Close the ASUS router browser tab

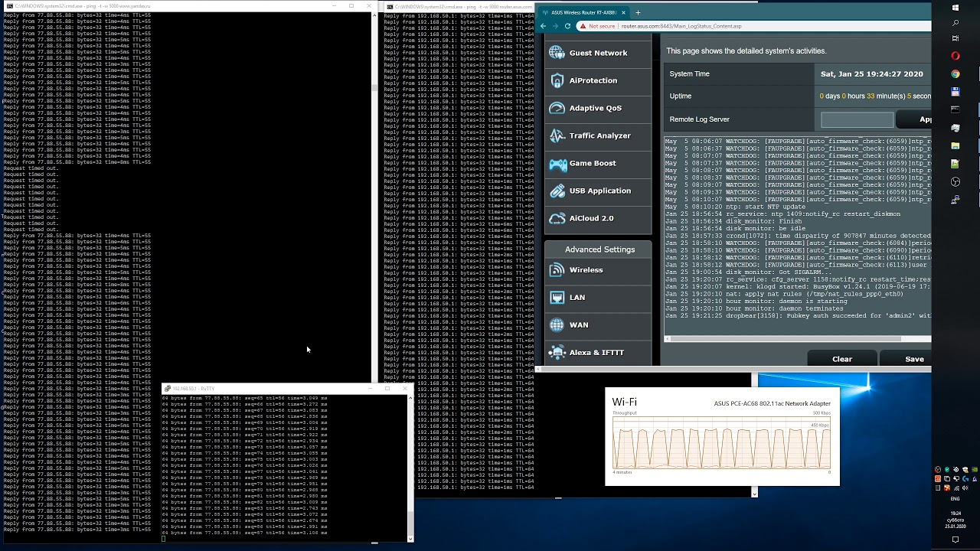tap(623, 12)
